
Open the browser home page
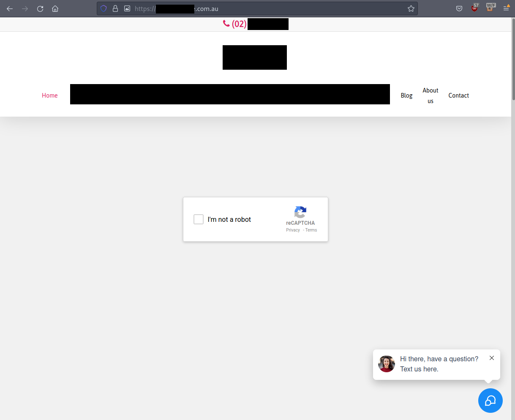click(55, 8)
